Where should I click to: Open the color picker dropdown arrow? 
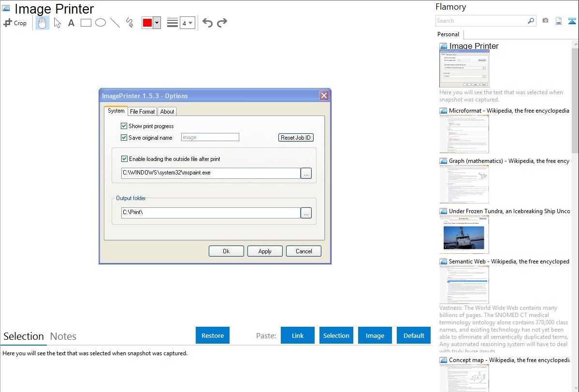[x=157, y=23]
